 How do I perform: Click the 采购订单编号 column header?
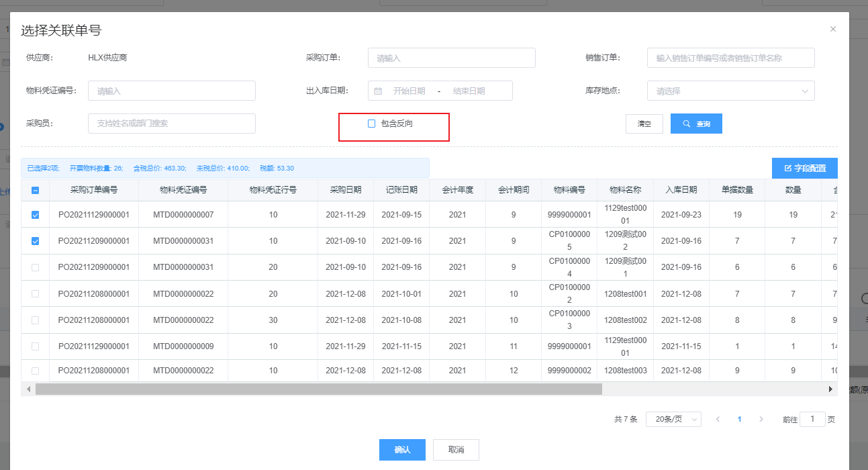pos(94,190)
